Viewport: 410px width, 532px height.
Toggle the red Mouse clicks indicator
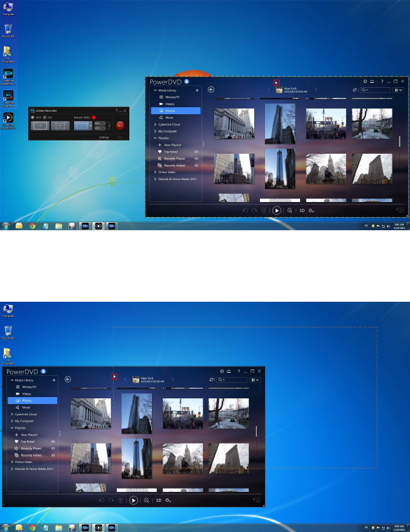tap(94, 117)
